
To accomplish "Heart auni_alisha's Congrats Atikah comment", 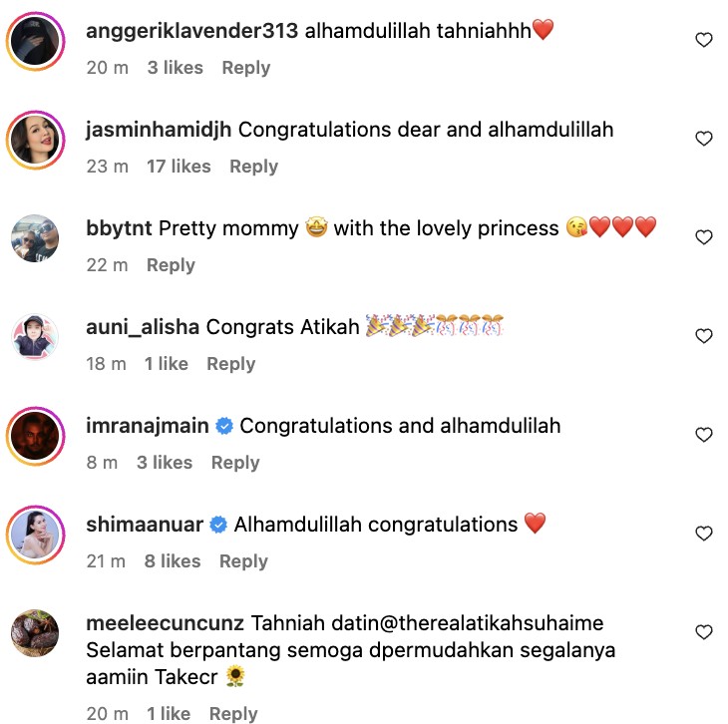I will (x=703, y=336).
